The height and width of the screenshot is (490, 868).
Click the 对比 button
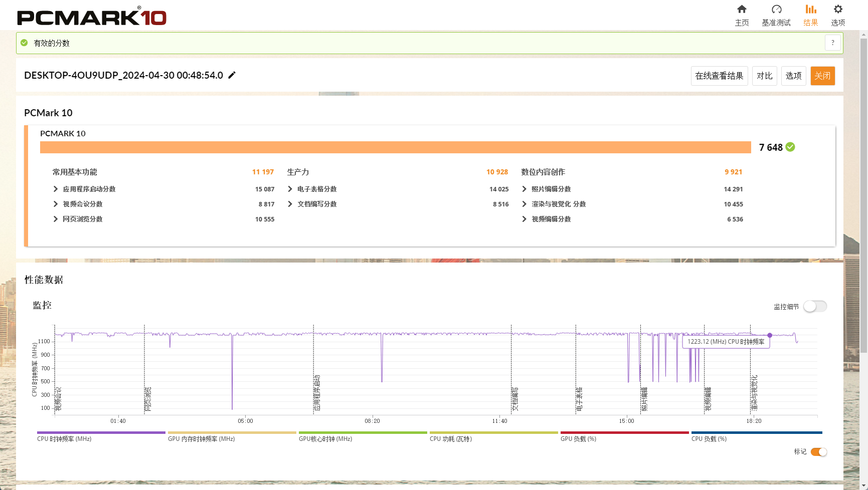[765, 76]
